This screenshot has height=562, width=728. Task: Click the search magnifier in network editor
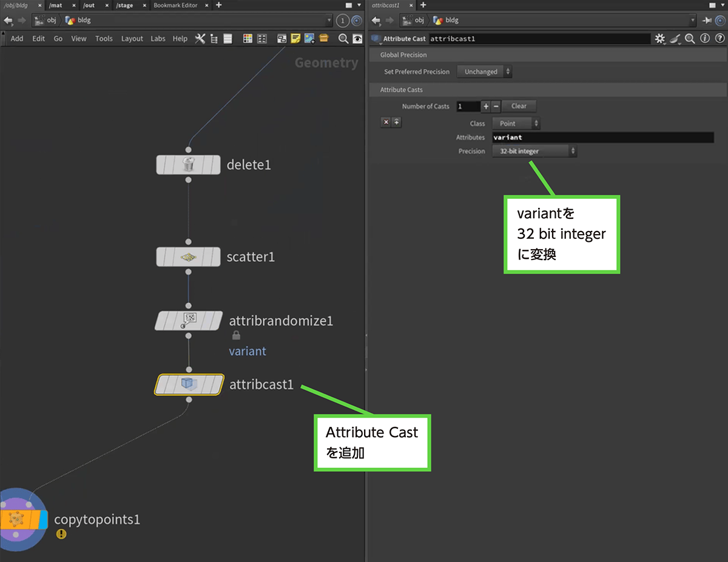343,38
